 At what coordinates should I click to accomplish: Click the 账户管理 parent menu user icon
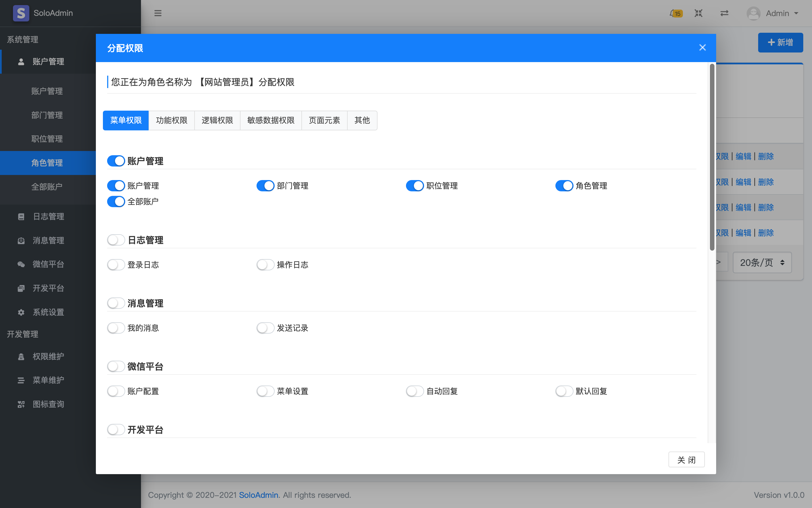pos(21,62)
